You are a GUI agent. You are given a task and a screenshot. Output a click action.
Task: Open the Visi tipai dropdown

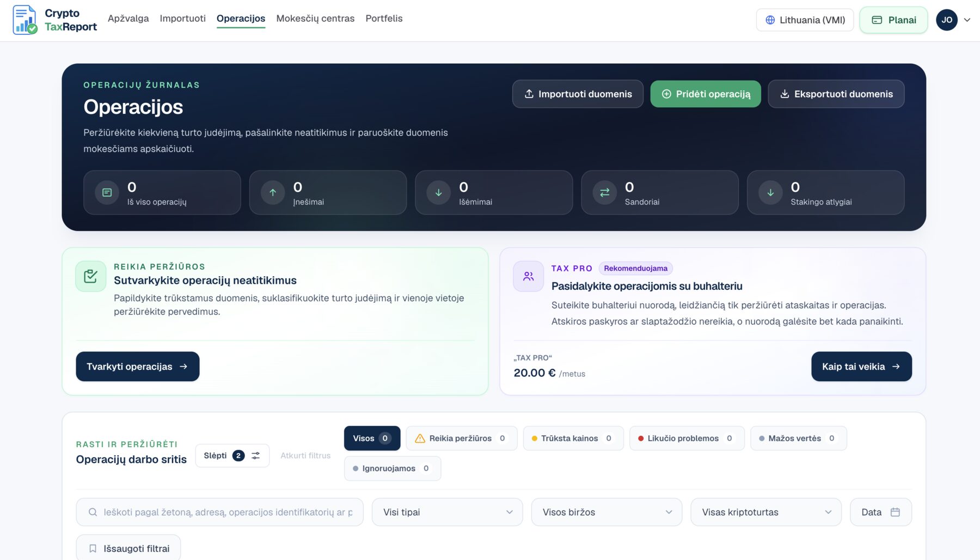point(447,512)
